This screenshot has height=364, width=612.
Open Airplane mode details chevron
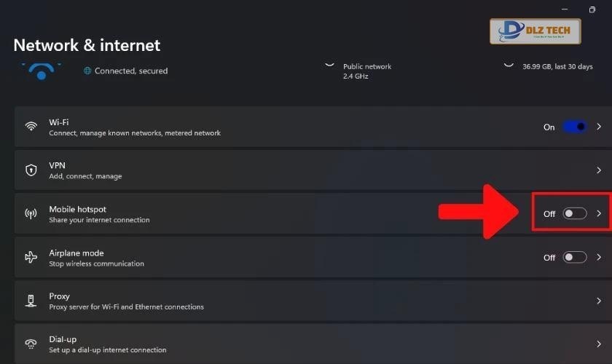599,257
